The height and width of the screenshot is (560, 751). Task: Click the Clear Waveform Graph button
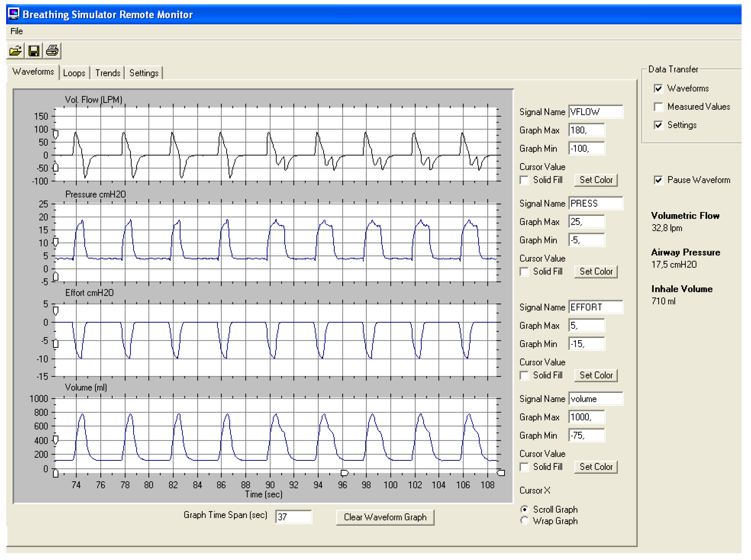coord(385,517)
